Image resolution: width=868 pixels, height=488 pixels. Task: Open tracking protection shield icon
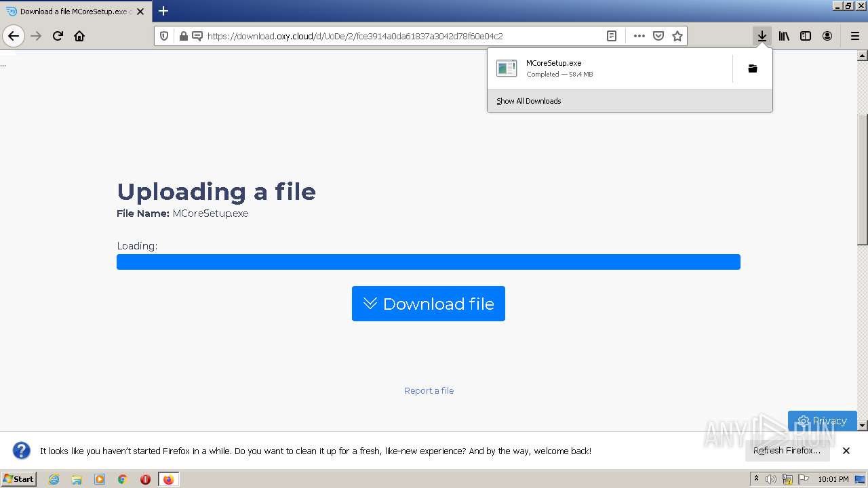[164, 36]
